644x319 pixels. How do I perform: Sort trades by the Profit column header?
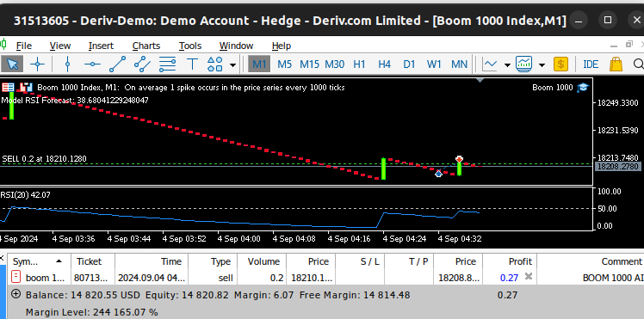[x=510, y=261]
